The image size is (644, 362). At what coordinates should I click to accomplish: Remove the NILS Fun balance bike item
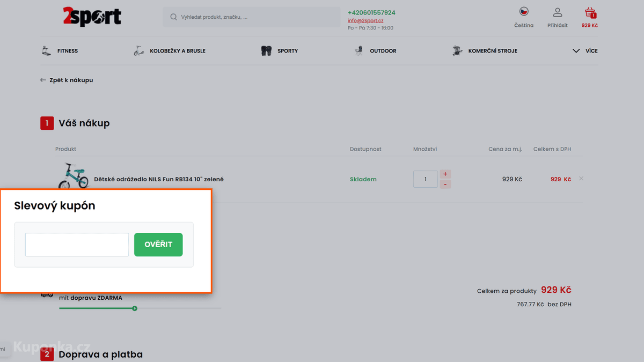pyautogui.click(x=581, y=179)
